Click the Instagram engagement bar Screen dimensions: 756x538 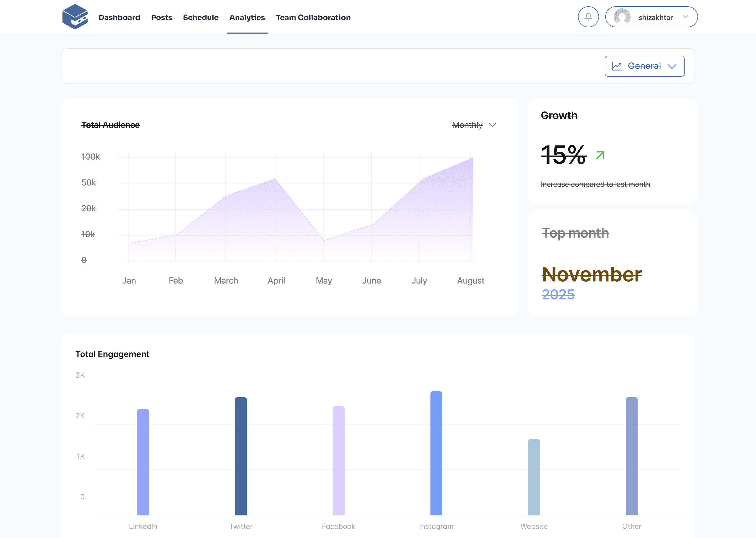coord(436,453)
